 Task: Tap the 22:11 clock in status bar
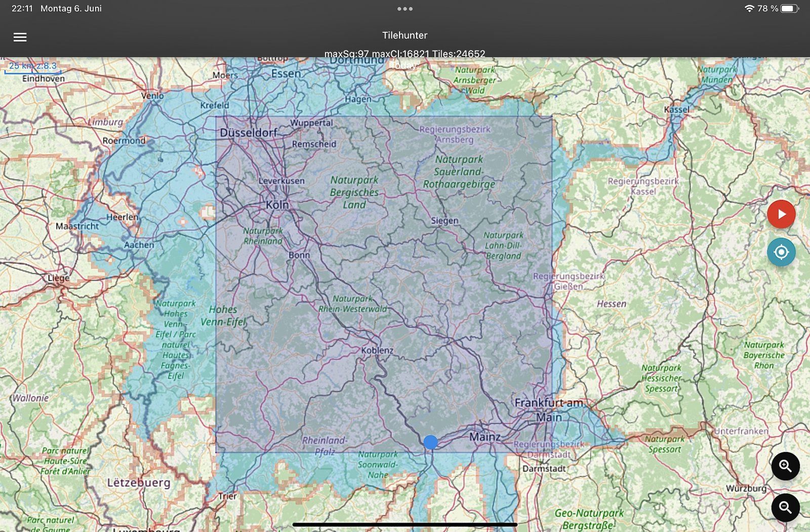tap(22, 9)
